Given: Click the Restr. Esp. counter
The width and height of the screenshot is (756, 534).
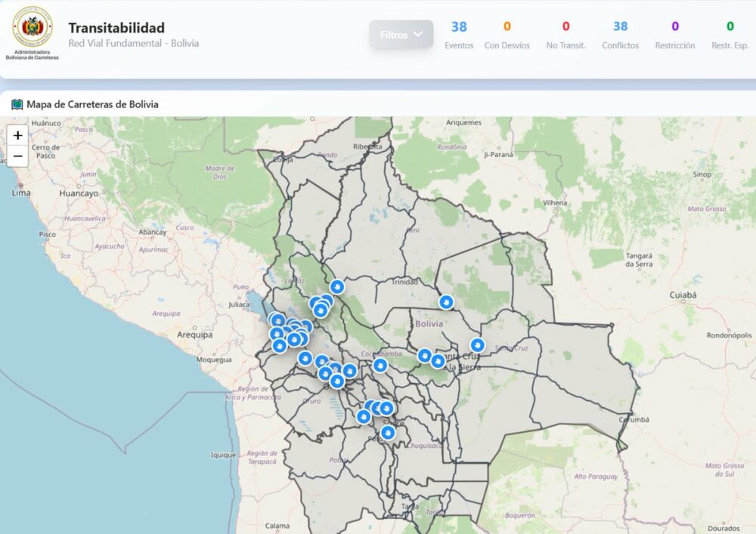Looking at the screenshot, I should [730, 35].
